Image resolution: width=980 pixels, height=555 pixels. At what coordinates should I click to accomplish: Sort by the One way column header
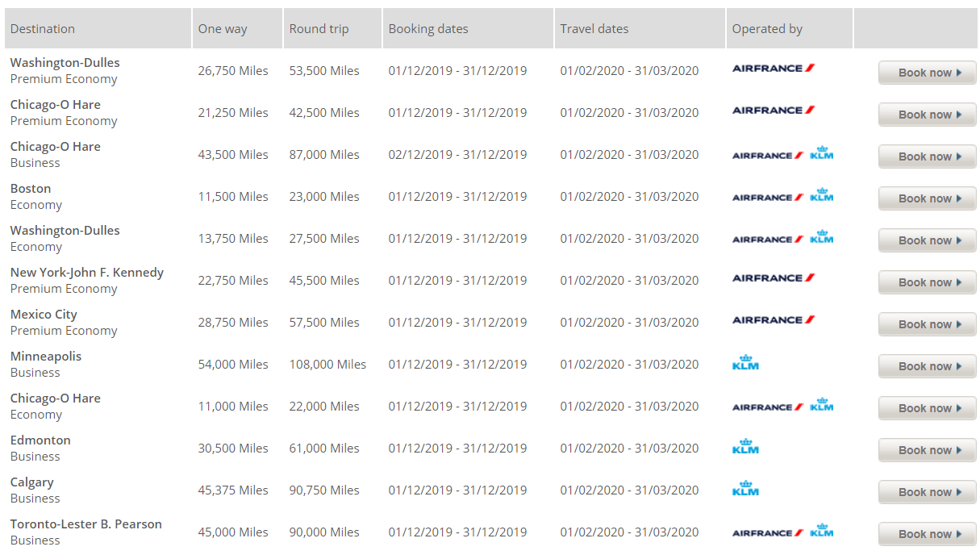tap(223, 29)
